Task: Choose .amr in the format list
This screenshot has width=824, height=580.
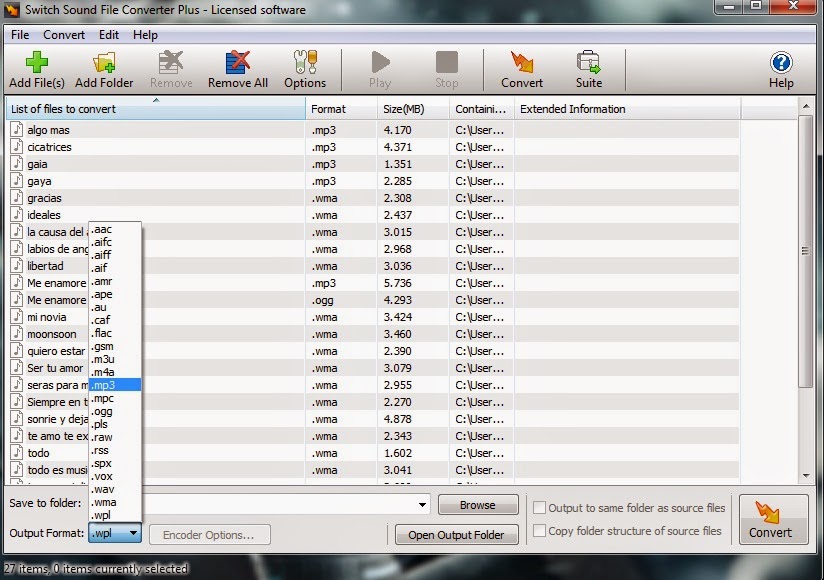Action: (115, 281)
